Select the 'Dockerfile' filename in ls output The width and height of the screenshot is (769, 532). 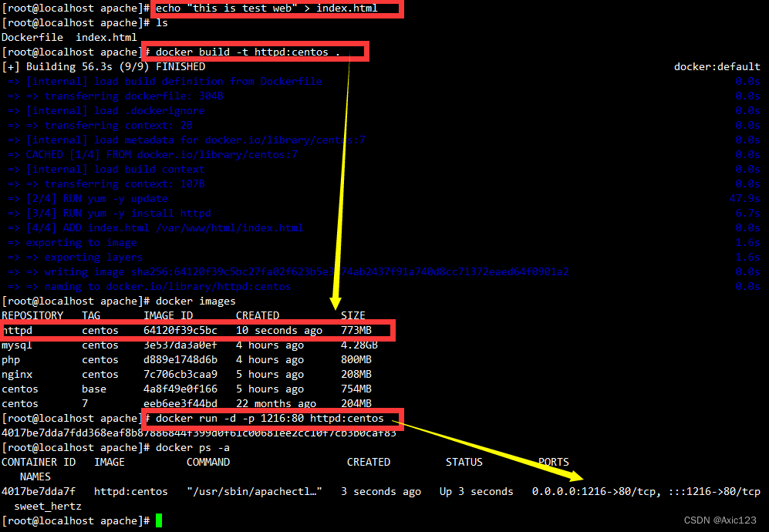(32, 37)
